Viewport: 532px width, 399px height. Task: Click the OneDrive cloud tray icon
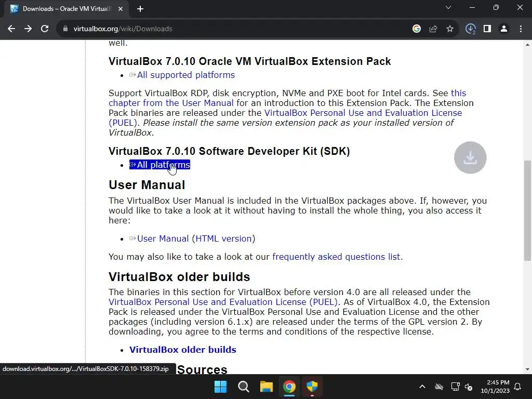point(439,387)
